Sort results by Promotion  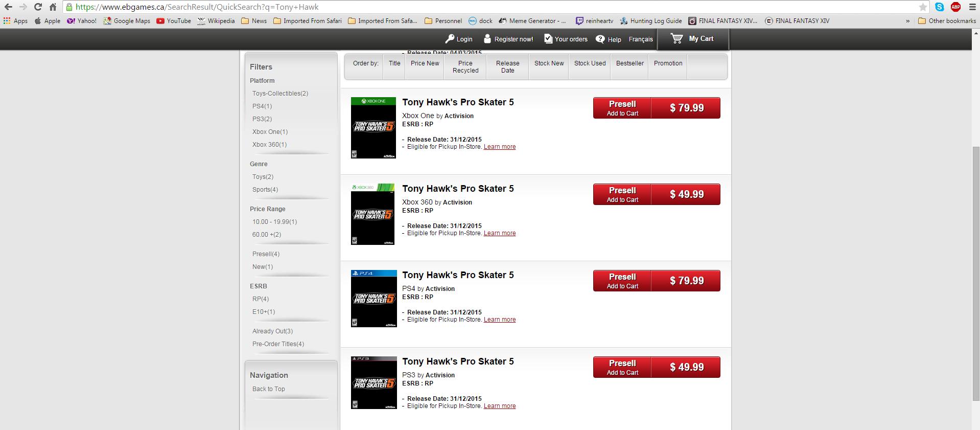[668, 63]
